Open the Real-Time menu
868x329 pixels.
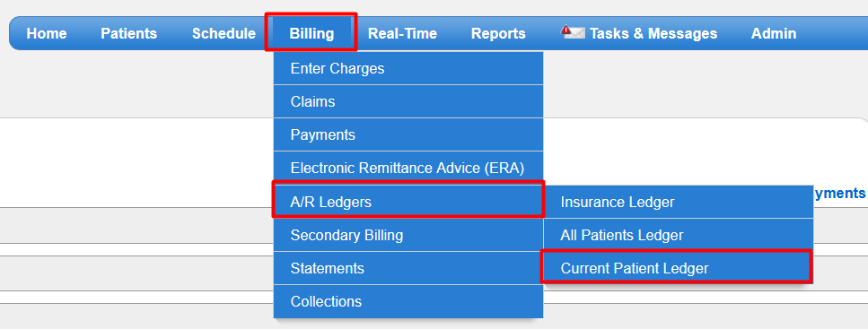402,34
